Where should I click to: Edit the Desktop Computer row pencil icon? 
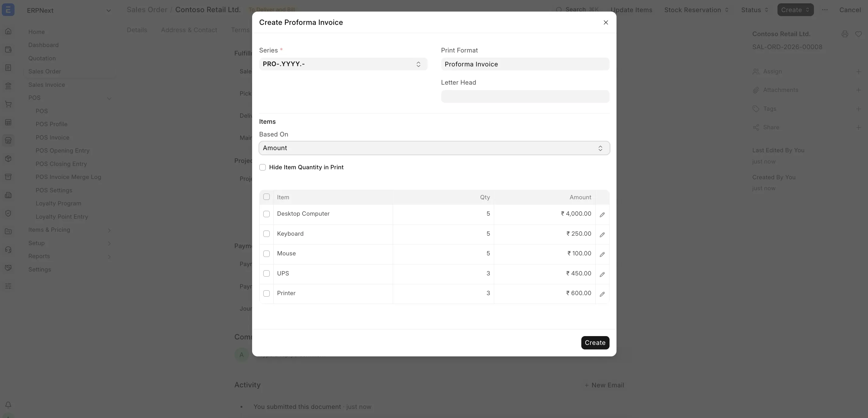pos(602,214)
